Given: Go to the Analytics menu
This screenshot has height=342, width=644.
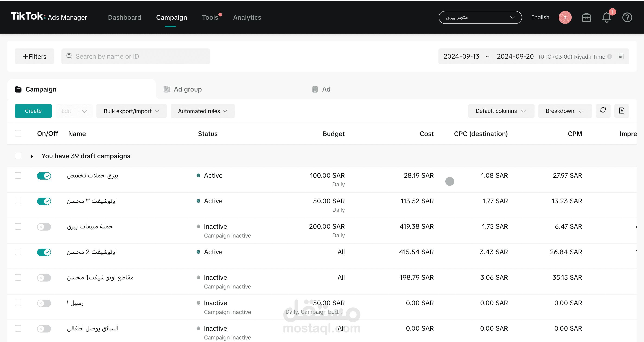Looking at the screenshot, I should [247, 17].
